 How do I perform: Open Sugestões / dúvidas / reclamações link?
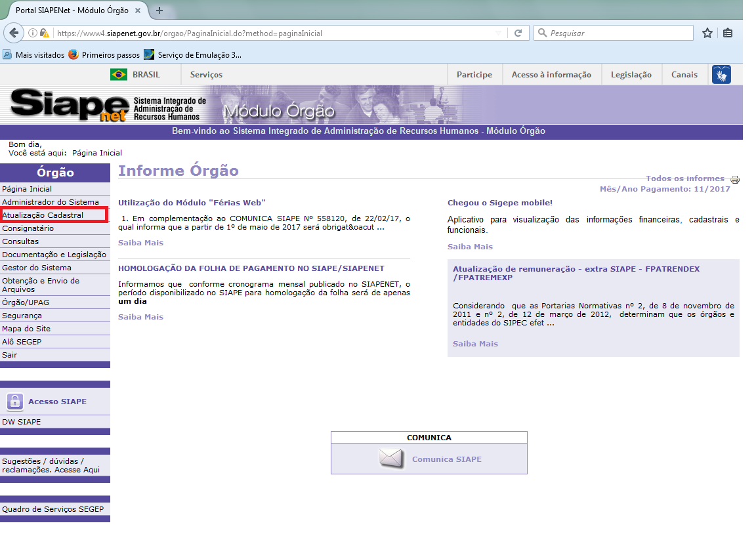55,465
